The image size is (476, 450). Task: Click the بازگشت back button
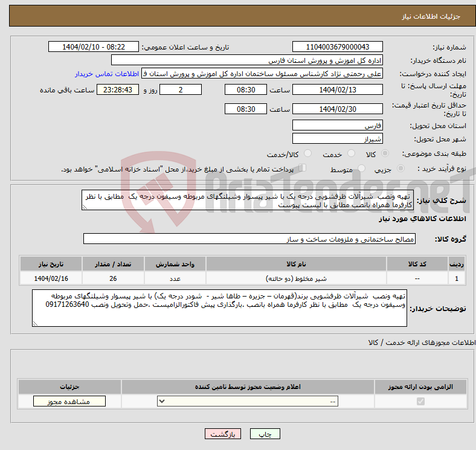(x=223, y=434)
